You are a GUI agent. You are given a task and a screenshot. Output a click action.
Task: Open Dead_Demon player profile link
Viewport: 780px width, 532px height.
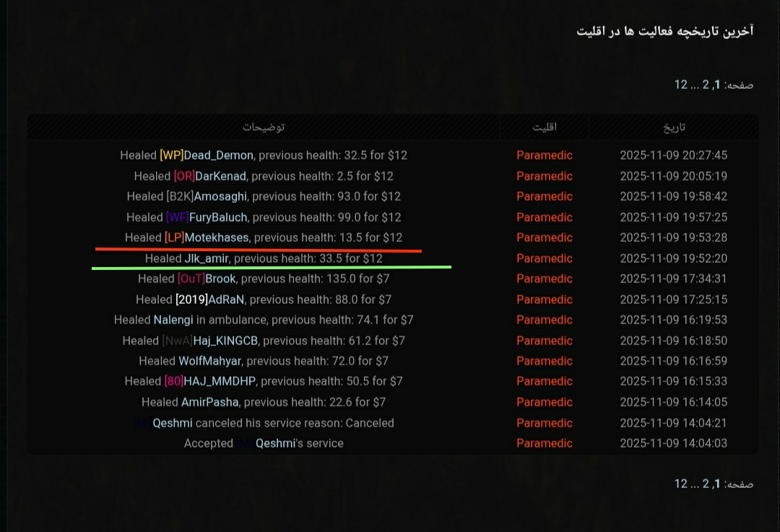[x=218, y=155]
